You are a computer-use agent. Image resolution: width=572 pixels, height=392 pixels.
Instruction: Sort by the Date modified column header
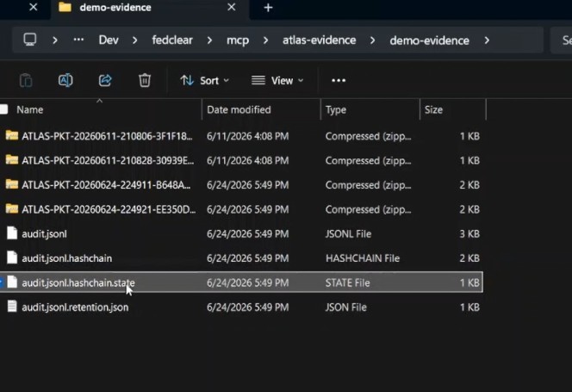pos(239,109)
